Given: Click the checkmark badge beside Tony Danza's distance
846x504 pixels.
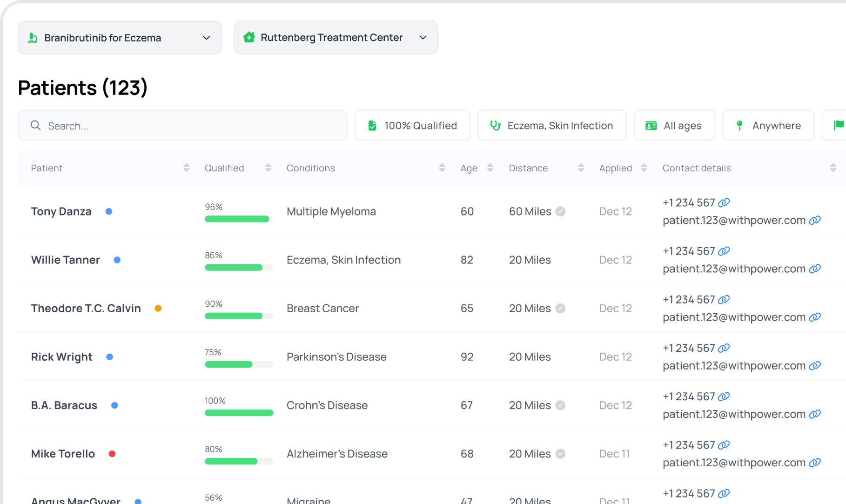Looking at the screenshot, I should [x=561, y=211].
